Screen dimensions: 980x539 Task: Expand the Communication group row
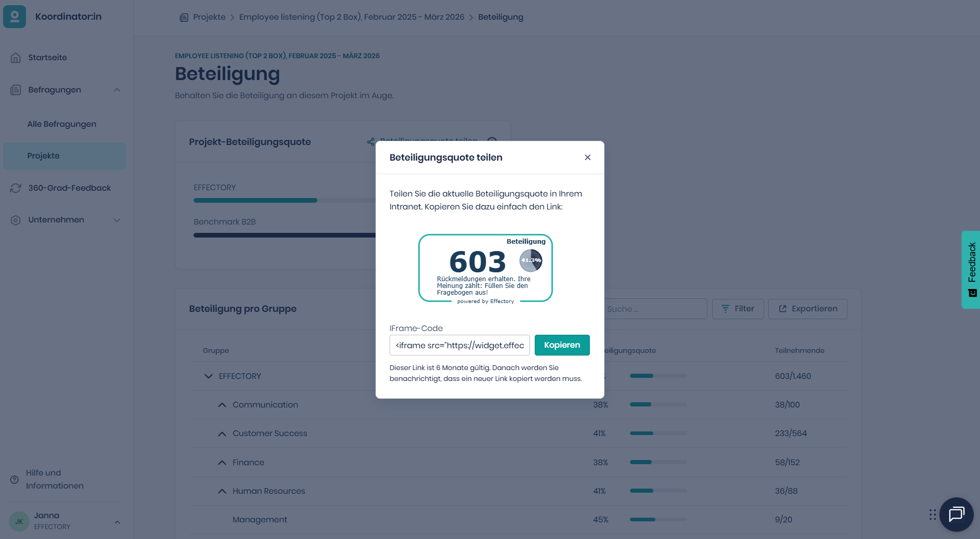point(222,405)
